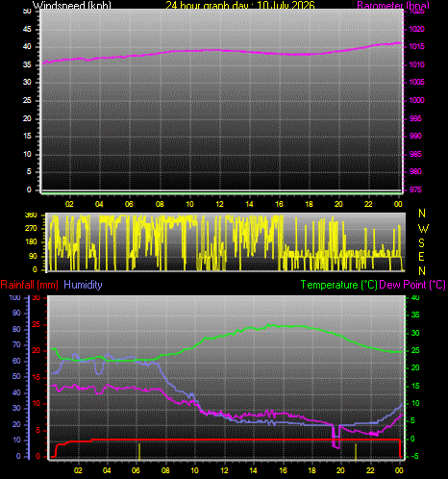This screenshot has height=479, width=448.
Task: Click the "100" humidity axis value
Action: (14, 298)
